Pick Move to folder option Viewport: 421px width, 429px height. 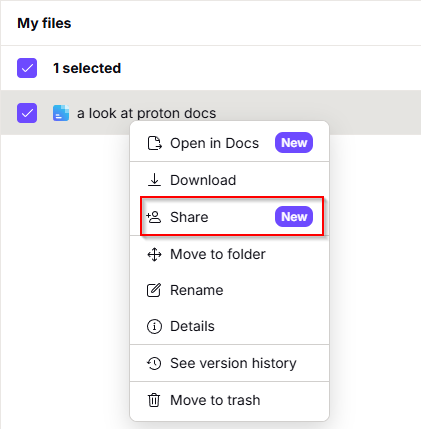coord(229,254)
